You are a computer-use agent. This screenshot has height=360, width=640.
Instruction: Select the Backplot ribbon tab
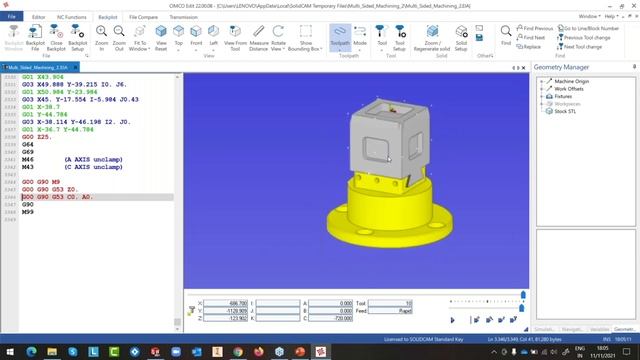108,17
